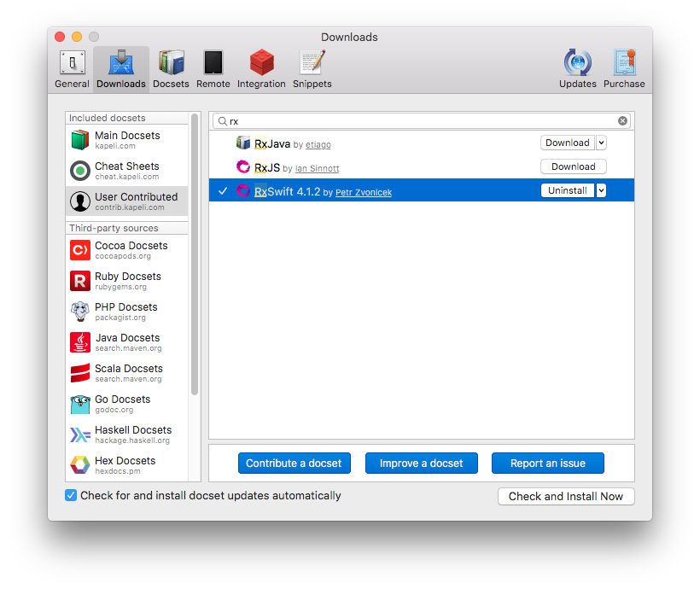Select Scala Docsets red stripes icon
Screen dimensions: 700x589
(80, 373)
